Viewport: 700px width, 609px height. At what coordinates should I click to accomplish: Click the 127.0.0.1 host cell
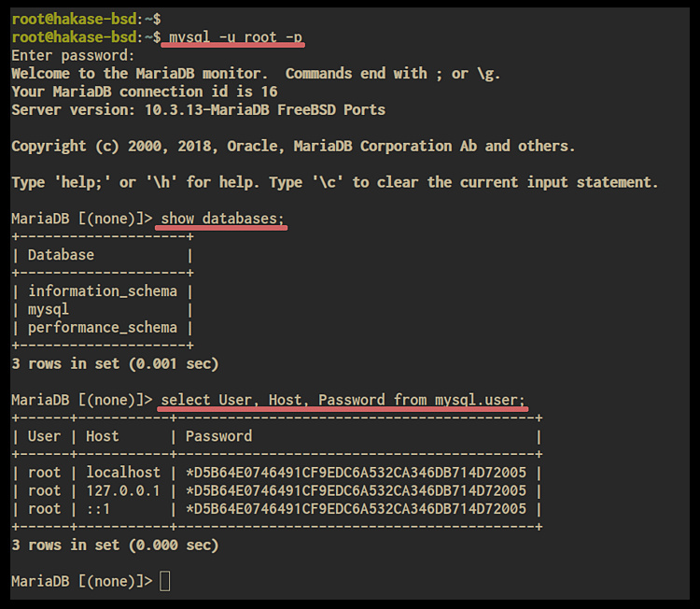pos(123,490)
